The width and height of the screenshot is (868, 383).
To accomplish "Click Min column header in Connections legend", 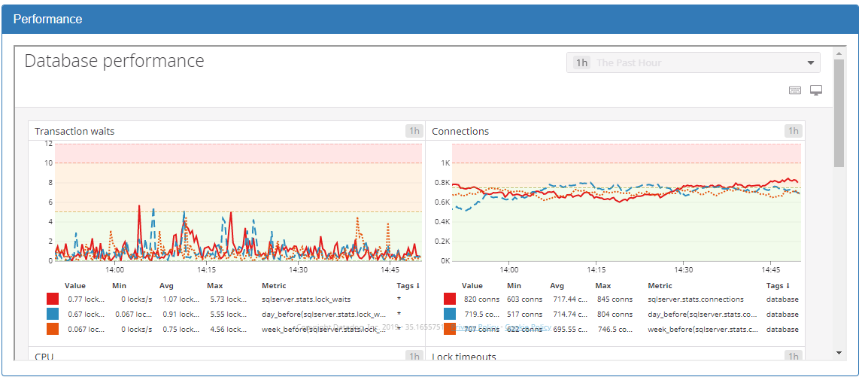I will [x=514, y=286].
